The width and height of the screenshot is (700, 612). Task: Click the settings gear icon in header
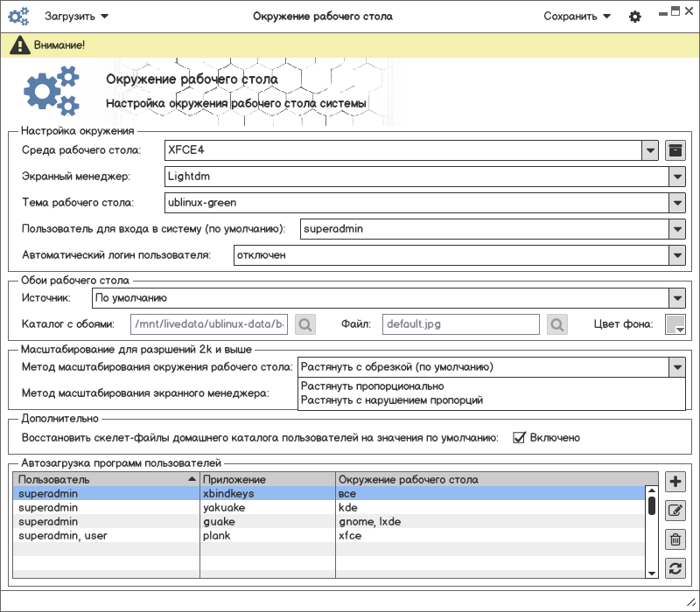635,17
